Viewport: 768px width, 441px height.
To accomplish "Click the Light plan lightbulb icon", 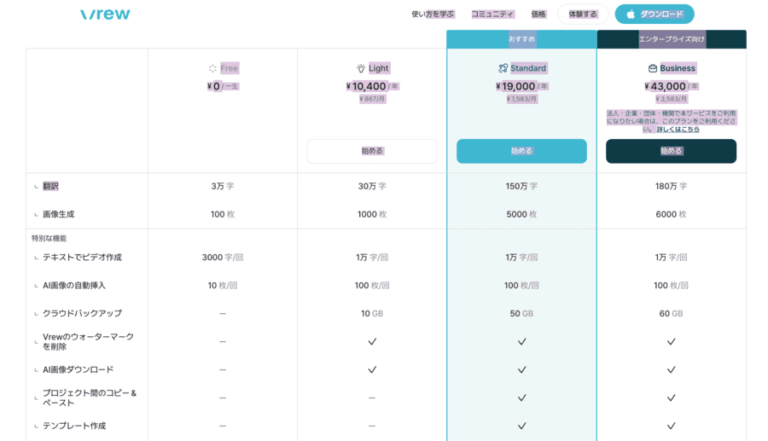I will pos(361,68).
